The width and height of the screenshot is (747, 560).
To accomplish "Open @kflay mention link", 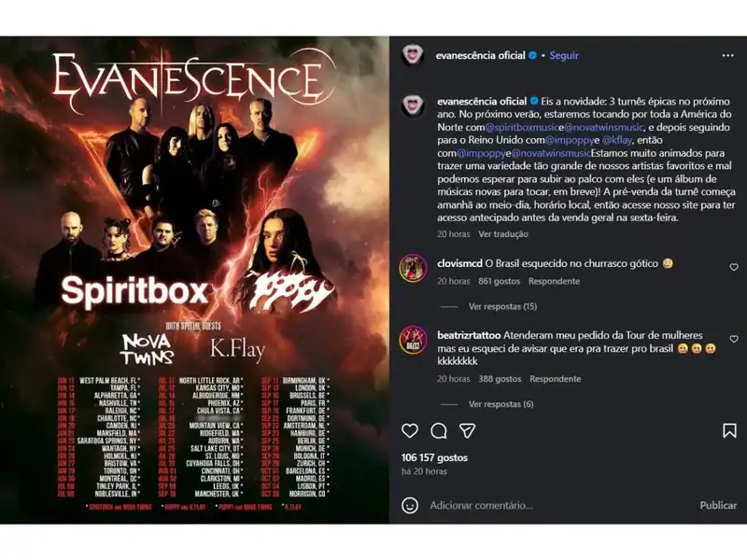I will 617,140.
